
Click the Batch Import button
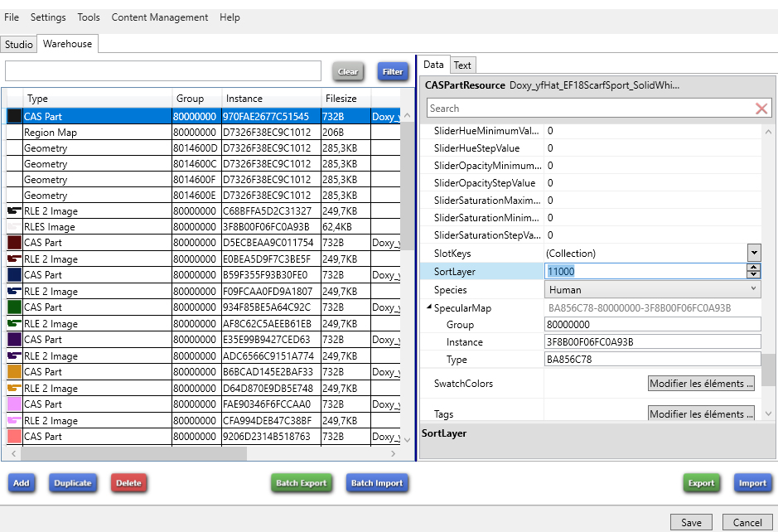tap(377, 483)
